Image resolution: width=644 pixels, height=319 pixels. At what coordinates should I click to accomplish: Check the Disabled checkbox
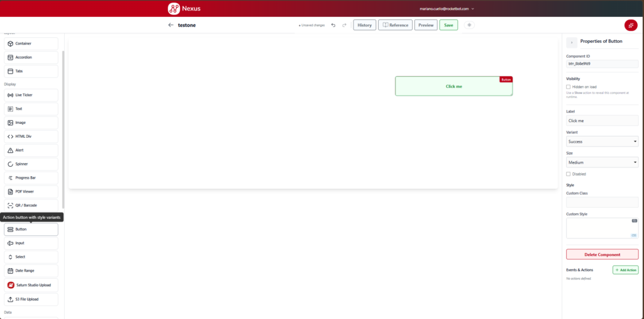[x=569, y=174]
